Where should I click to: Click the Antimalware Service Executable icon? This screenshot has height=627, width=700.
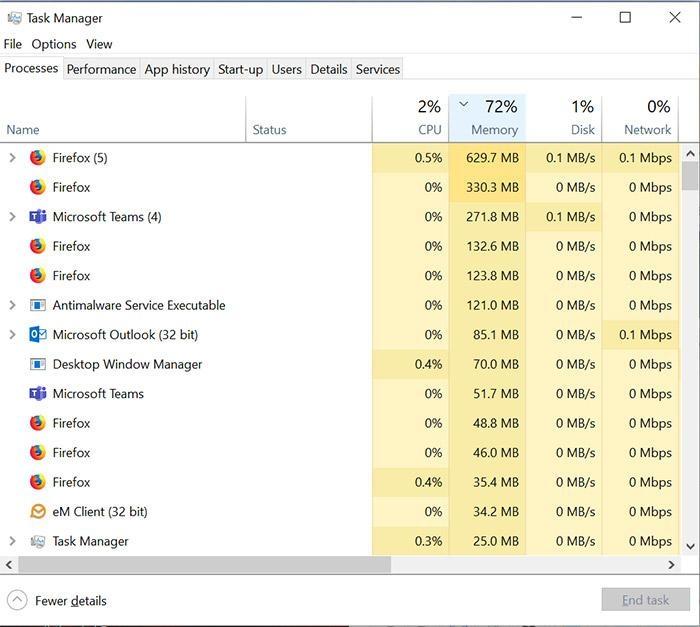[38, 305]
